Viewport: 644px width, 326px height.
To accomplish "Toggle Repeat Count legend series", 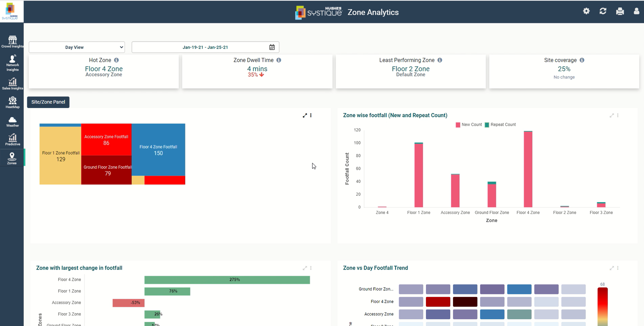I will coord(500,125).
